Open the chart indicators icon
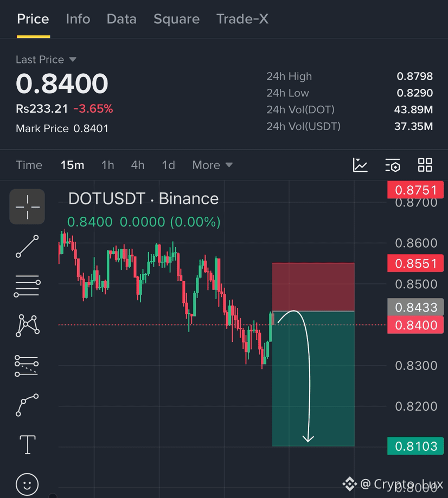 point(360,165)
